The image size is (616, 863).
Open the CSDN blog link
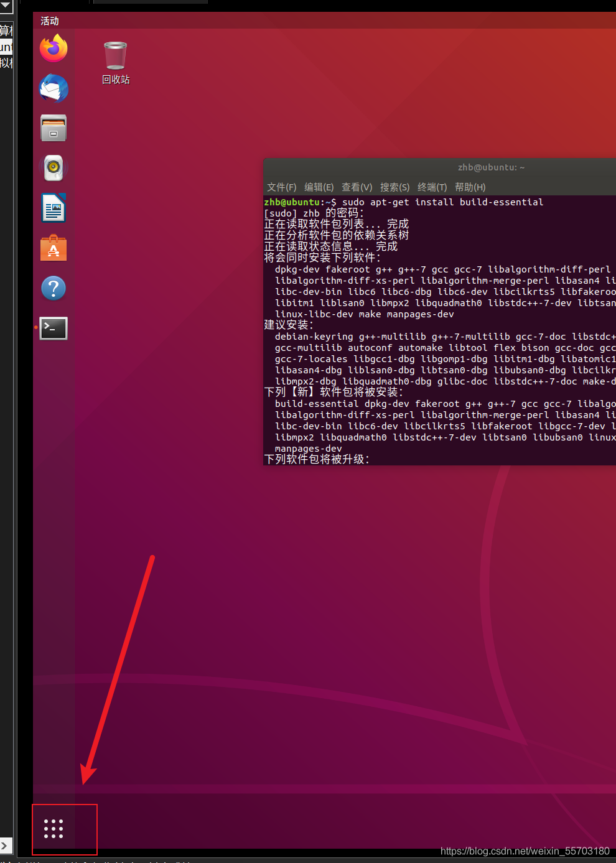525,851
